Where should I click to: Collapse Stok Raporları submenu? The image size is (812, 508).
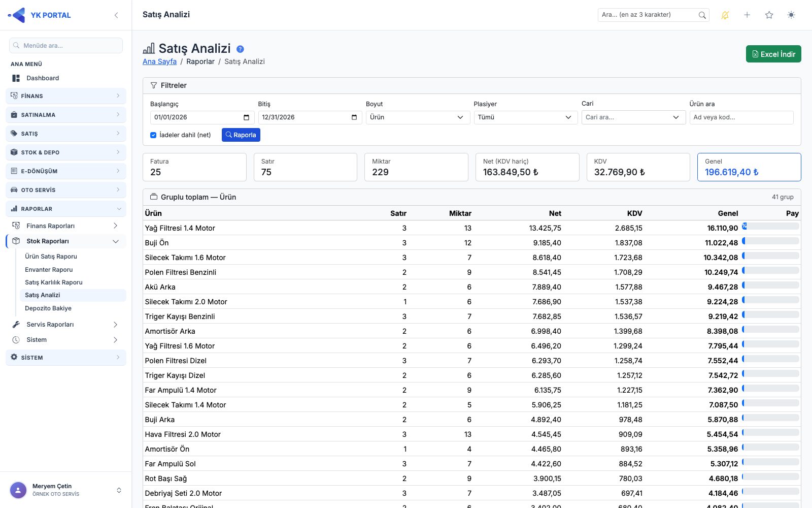[x=66, y=241]
